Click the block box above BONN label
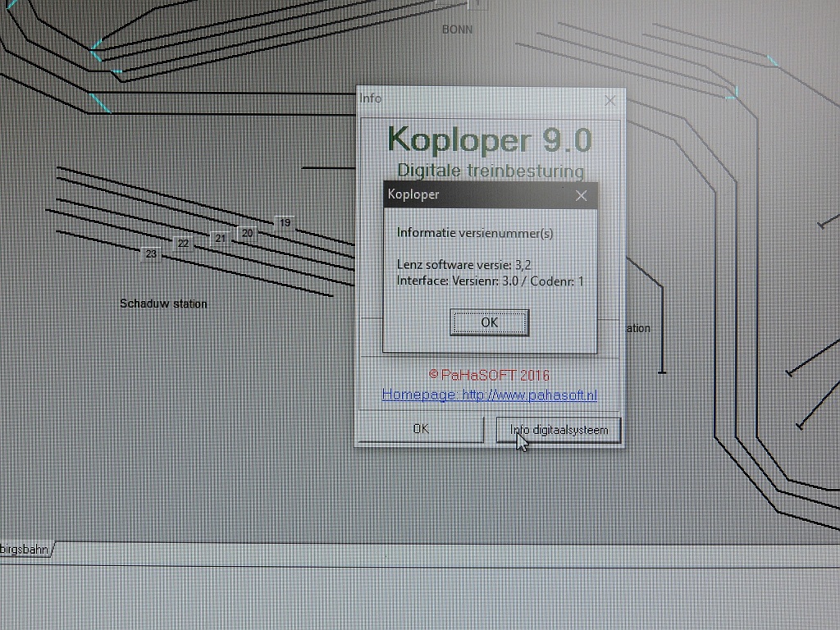This screenshot has height=630, width=840. click(x=476, y=4)
